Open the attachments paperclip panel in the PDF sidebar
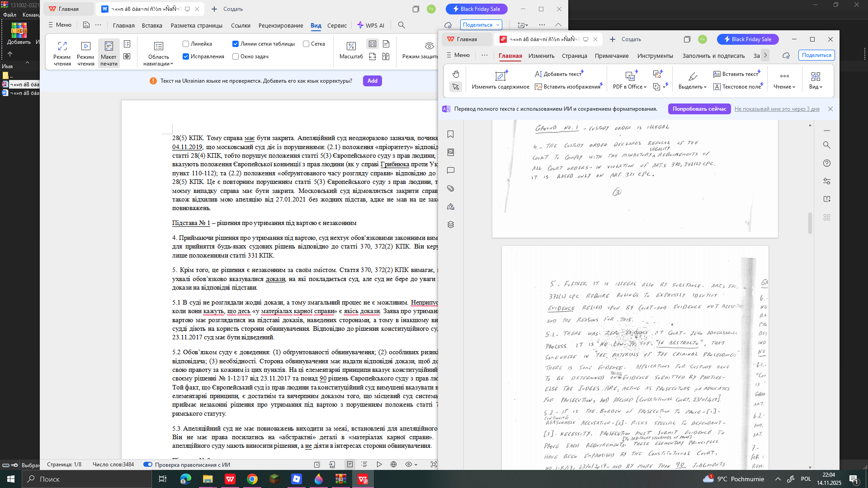This screenshot has height=488, width=868. [x=451, y=188]
